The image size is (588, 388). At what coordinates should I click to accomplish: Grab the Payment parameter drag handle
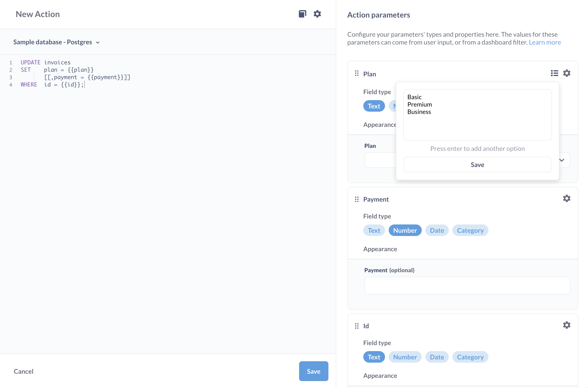pyautogui.click(x=357, y=199)
